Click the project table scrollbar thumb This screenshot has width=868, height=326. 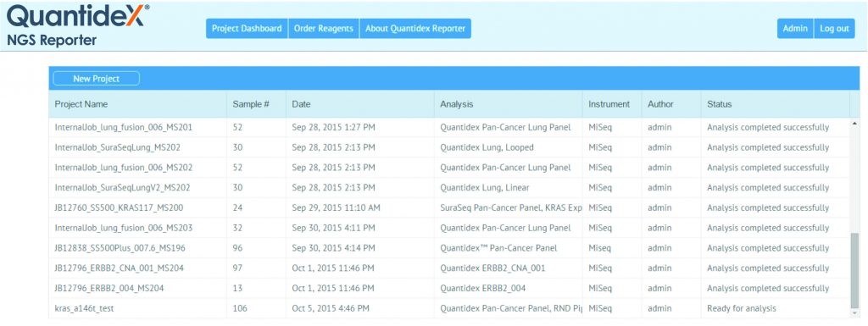[x=854, y=271]
